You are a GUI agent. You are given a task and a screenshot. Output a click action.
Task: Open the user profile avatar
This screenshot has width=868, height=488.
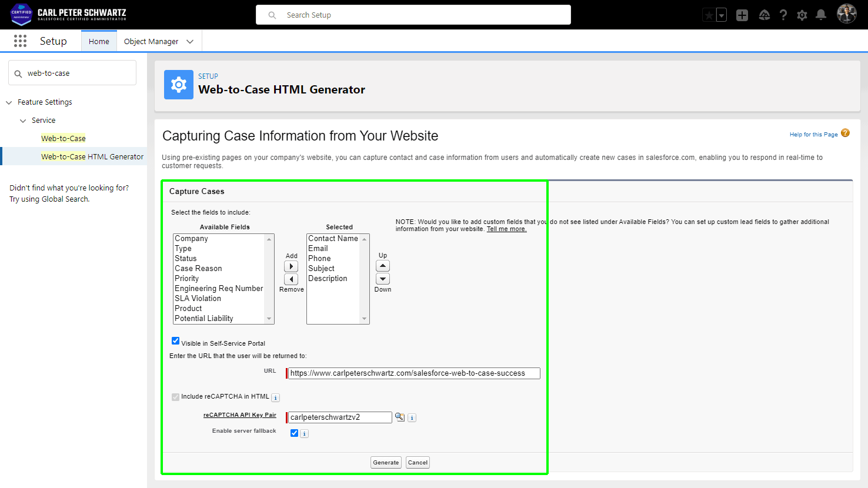(x=847, y=14)
